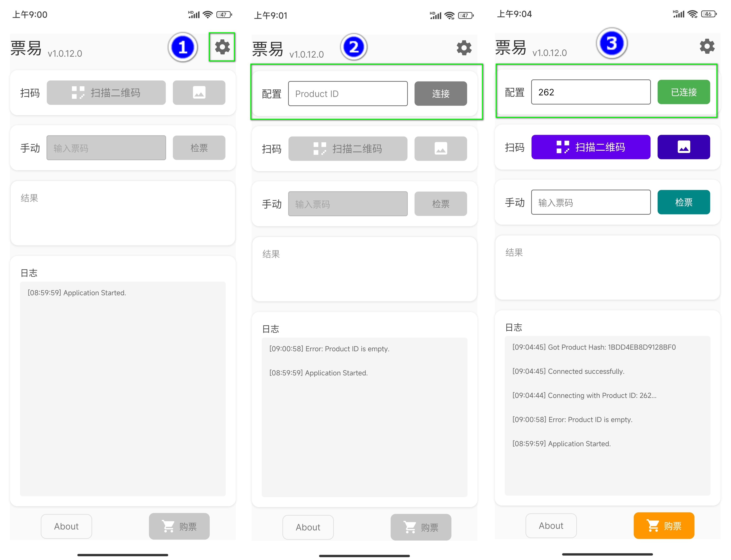Tap purple 扫描二维码 scan button

pos(590,147)
